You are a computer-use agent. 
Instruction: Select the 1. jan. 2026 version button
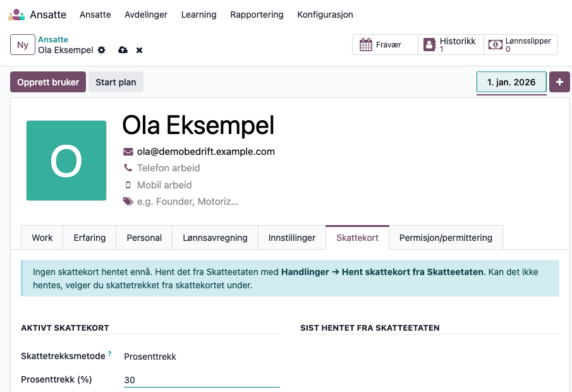[x=511, y=82]
